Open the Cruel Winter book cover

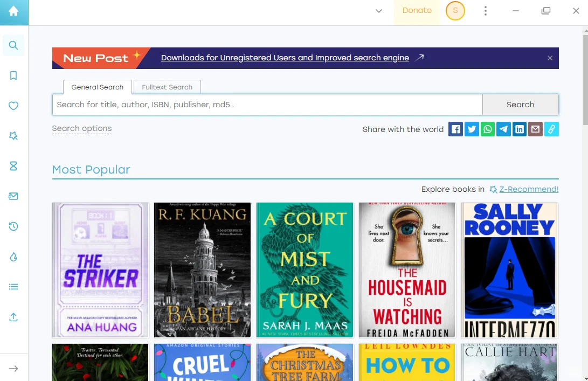click(x=203, y=362)
